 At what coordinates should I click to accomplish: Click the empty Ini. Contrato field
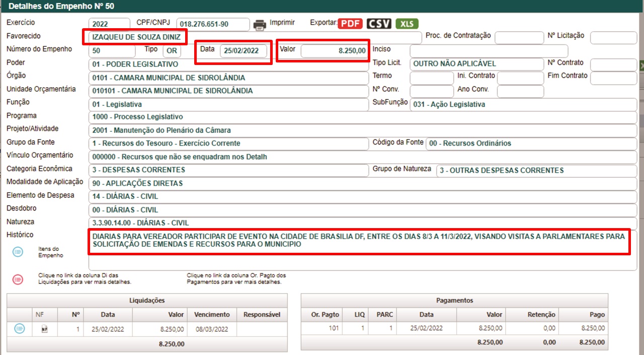(x=520, y=78)
